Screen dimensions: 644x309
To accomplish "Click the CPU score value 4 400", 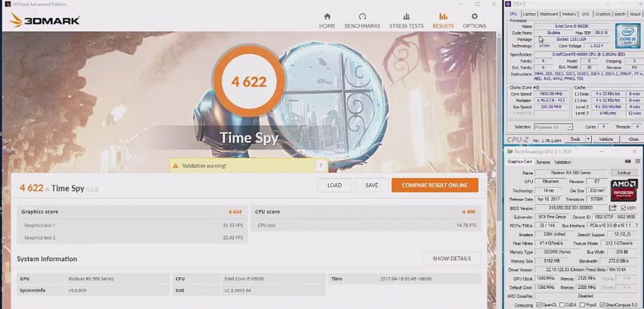I will (468, 212).
